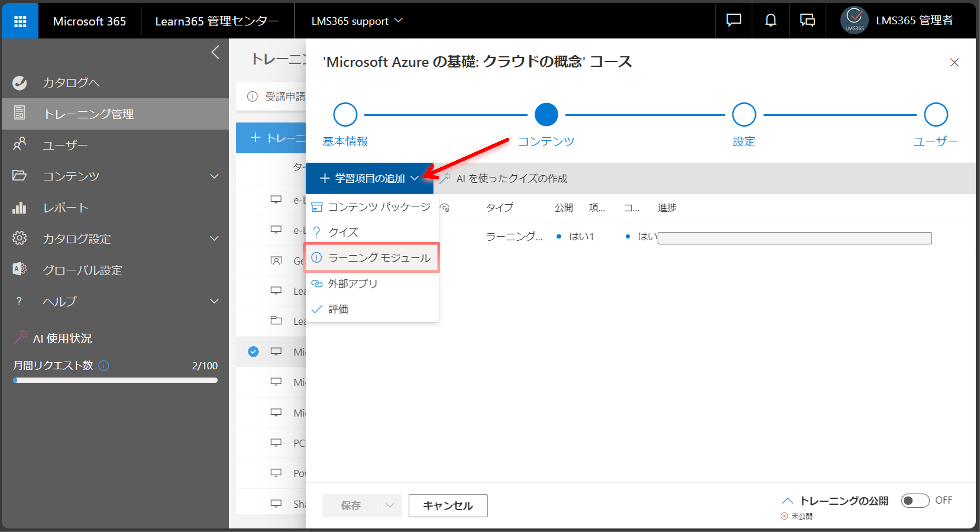Viewport: 980px width, 532px height.
Task: Expand the コンテンツ sidebar section chevron
Action: click(x=214, y=176)
